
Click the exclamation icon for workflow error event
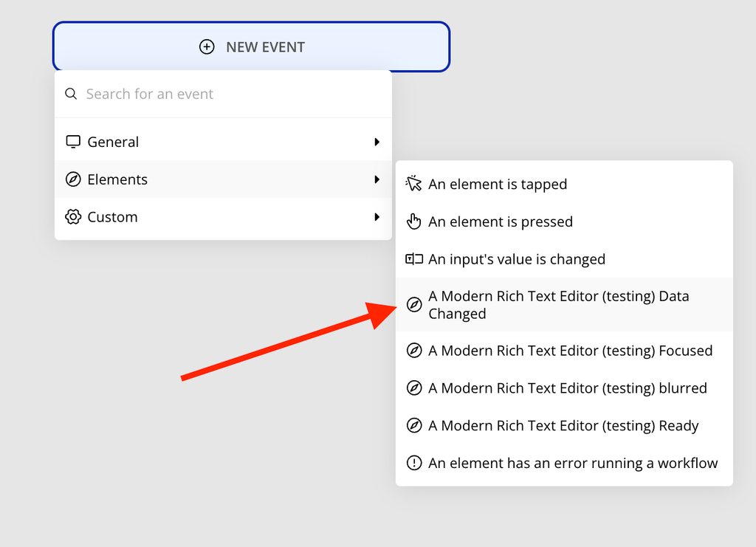(x=414, y=464)
